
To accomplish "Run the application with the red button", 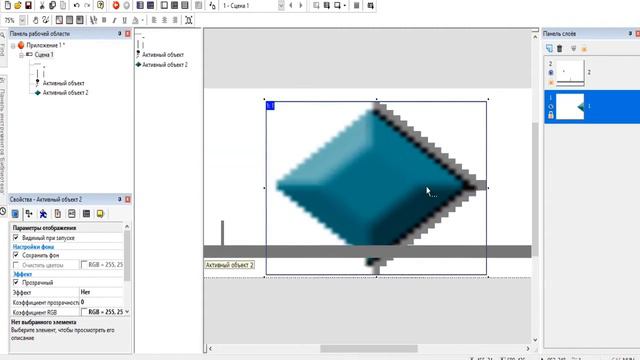I will coord(116,5).
